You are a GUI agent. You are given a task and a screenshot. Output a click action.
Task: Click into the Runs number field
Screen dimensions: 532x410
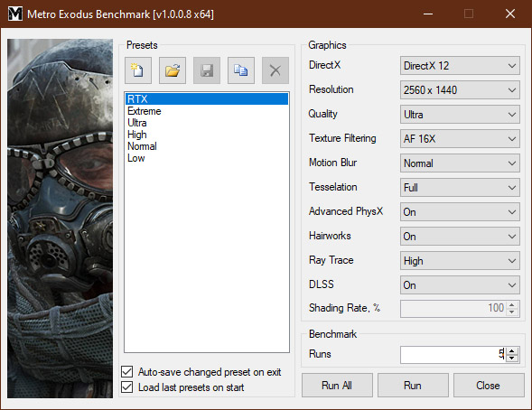(x=453, y=355)
